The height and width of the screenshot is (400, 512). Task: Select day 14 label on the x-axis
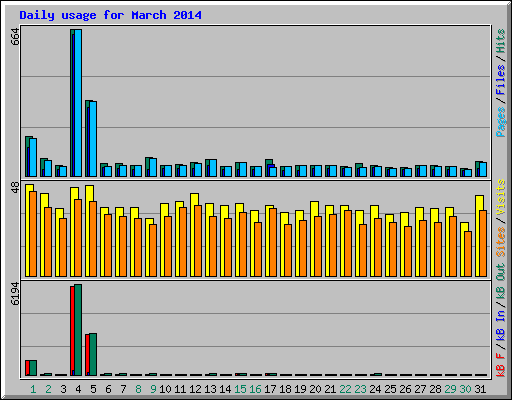coord(225,389)
